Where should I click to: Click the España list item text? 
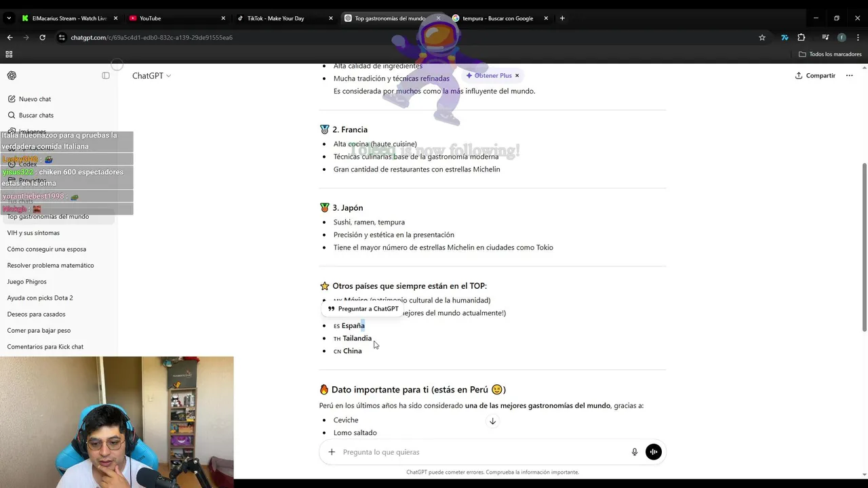(x=353, y=326)
